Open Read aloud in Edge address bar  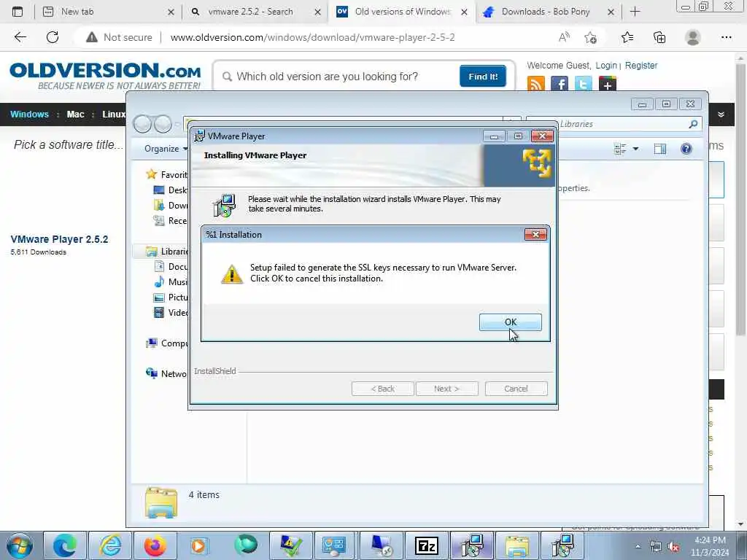(x=564, y=37)
